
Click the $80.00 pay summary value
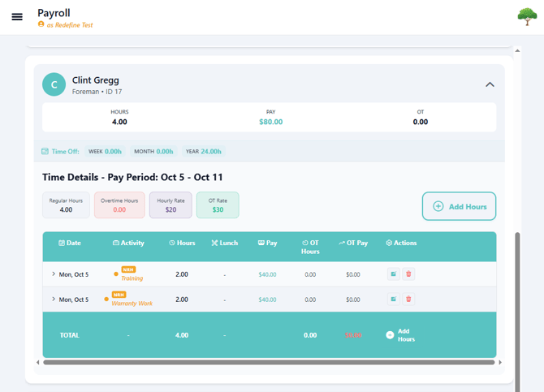(271, 122)
